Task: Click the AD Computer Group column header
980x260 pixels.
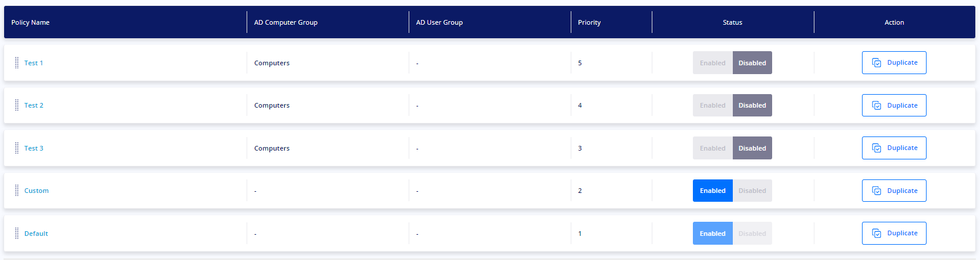Action: tap(286, 22)
